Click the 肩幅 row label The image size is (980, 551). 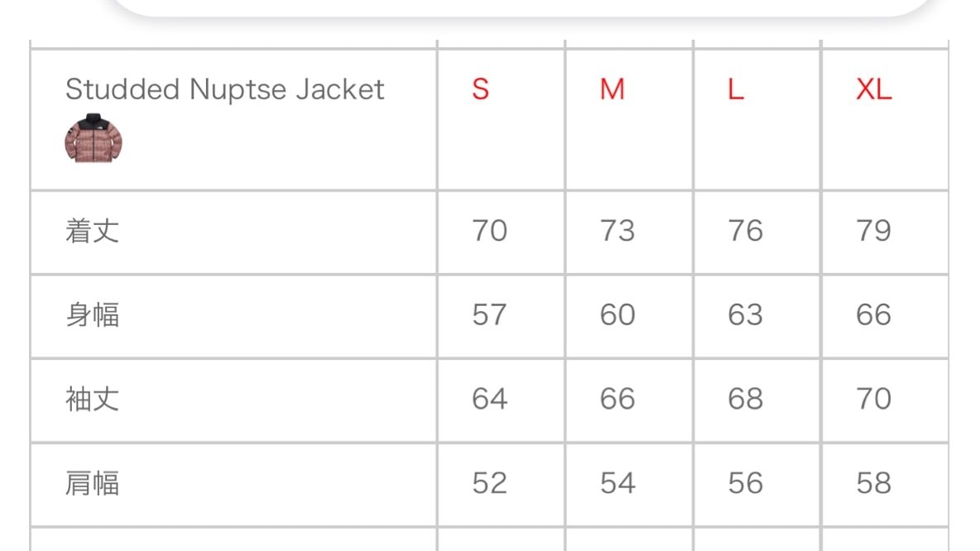pyautogui.click(x=92, y=483)
